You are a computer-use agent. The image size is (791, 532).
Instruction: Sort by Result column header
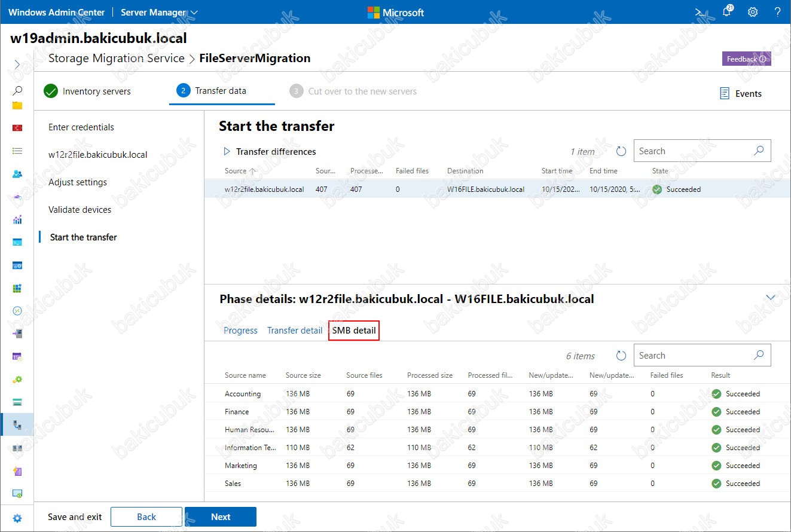tap(720, 375)
